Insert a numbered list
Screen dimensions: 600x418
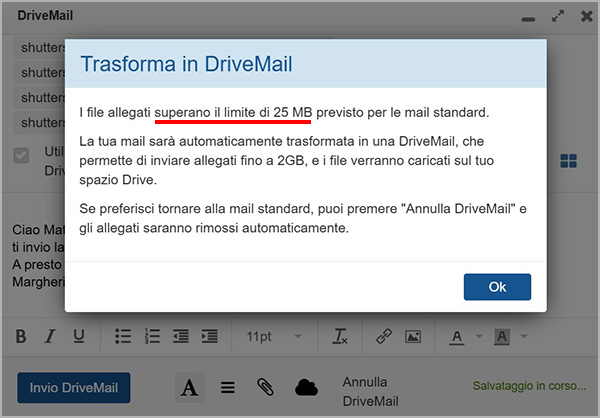152,336
